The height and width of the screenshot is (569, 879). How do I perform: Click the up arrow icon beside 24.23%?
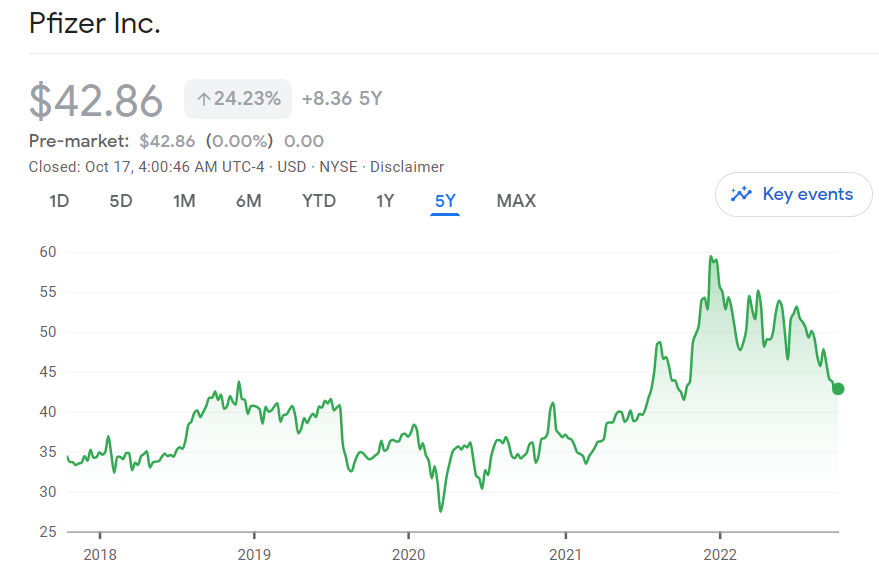click(x=203, y=99)
